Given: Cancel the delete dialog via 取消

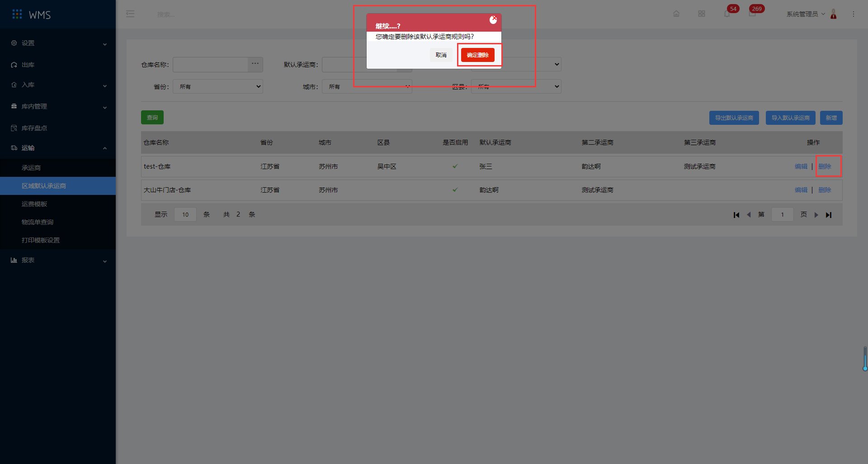Looking at the screenshot, I should coord(441,55).
